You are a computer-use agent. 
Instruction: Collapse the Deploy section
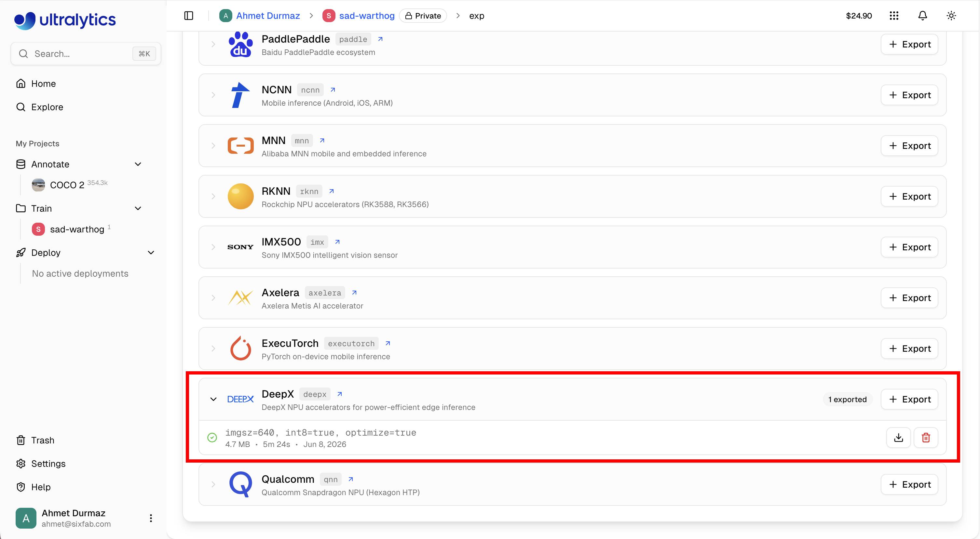click(x=151, y=253)
